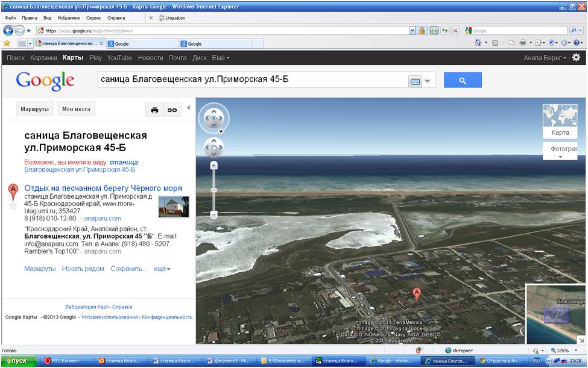The width and height of the screenshot is (588, 368).
Task: Open the Файл menu
Action: tap(10, 18)
